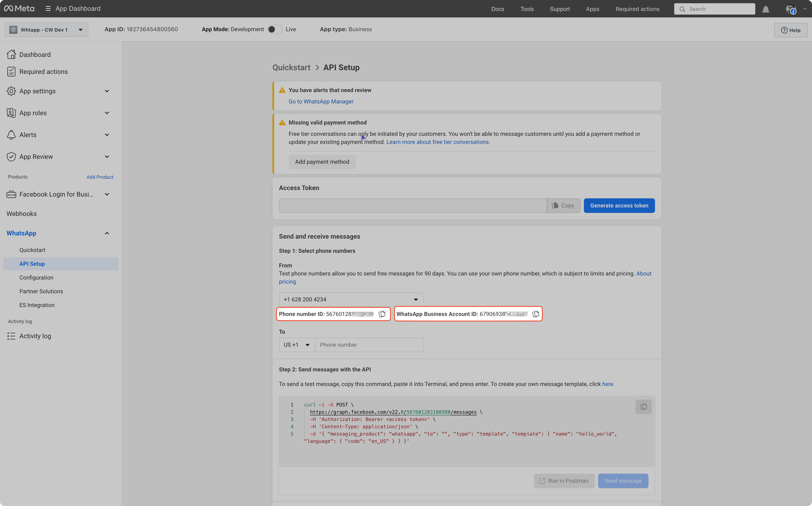The width and height of the screenshot is (812, 506).
Task: Click the Copy access token button
Action: [563, 205]
